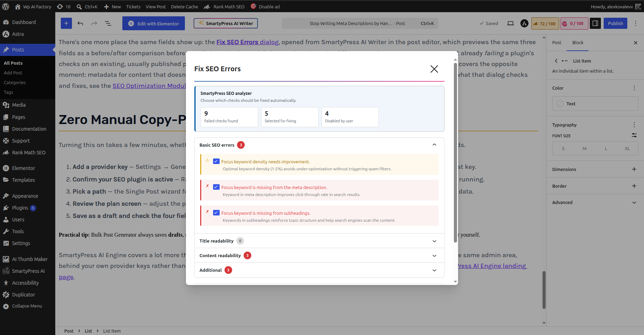Redo the editor change

pyautogui.click(x=94, y=23)
